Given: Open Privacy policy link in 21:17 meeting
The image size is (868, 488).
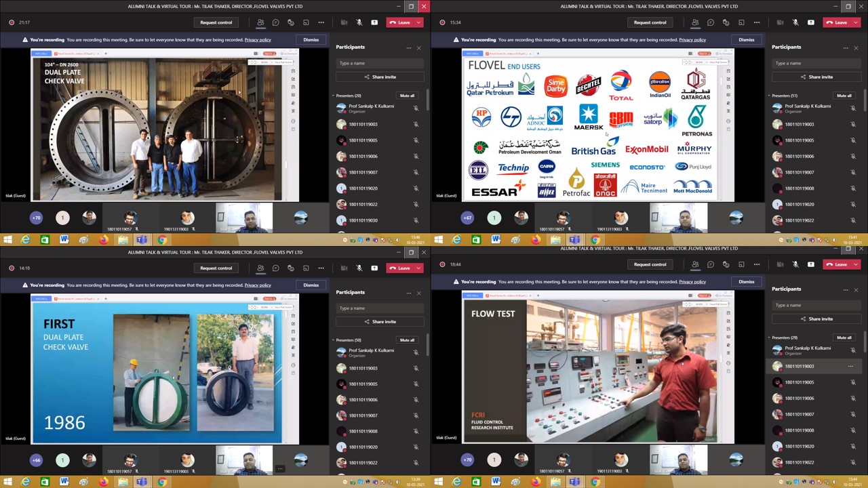Looking at the screenshot, I should pos(258,40).
